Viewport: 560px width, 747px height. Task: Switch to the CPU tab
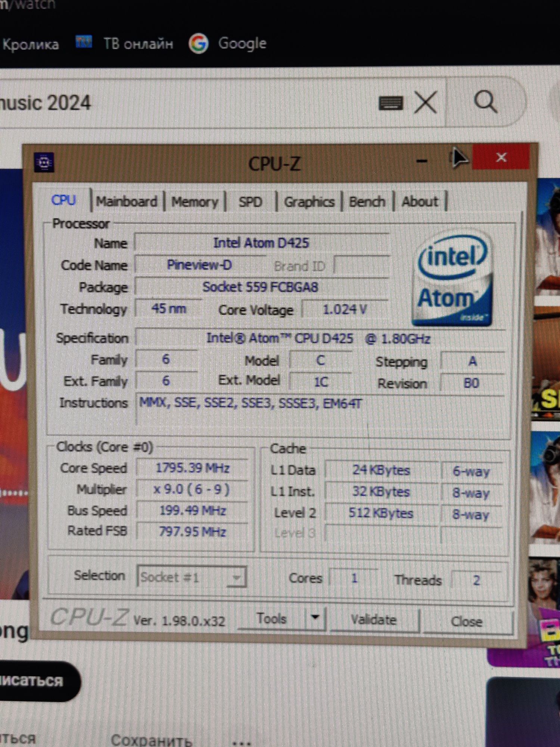tap(63, 200)
